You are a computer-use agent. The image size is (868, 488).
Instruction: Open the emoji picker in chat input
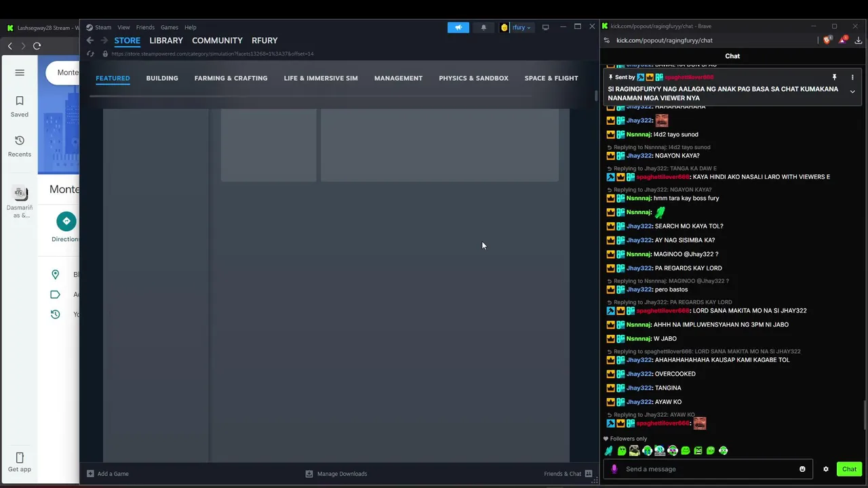coord(802,469)
